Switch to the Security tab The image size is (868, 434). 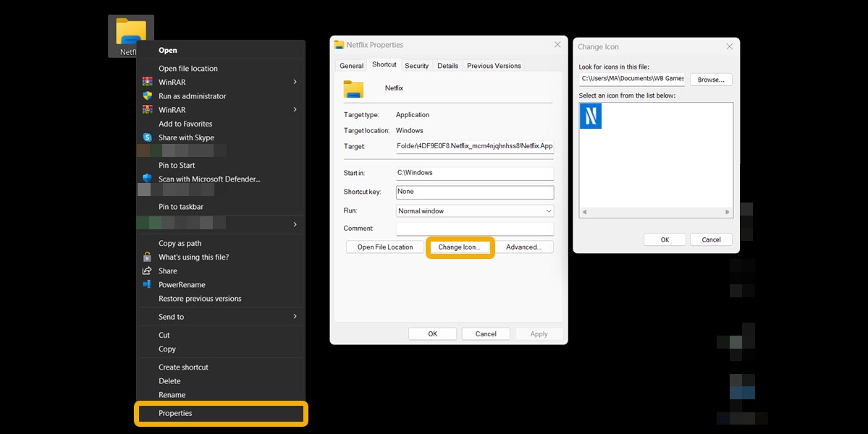coord(416,65)
